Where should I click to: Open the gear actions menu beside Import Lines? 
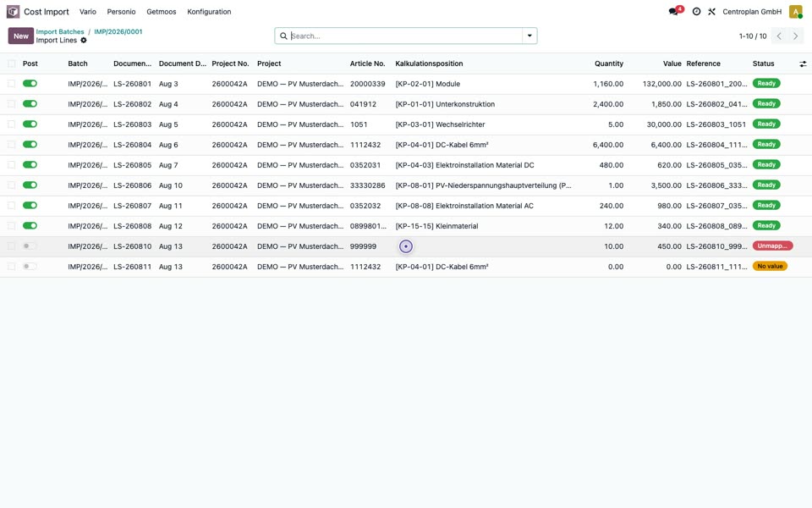(x=84, y=41)
